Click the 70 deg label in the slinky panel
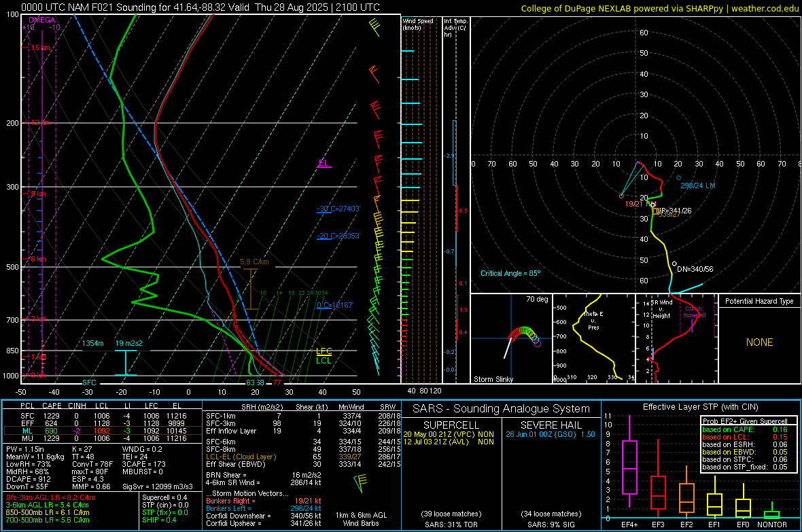 (537, 299)
